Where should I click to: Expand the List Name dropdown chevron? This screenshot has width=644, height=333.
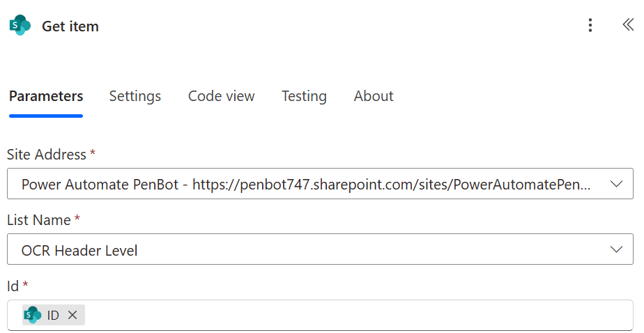pos(616,249)
